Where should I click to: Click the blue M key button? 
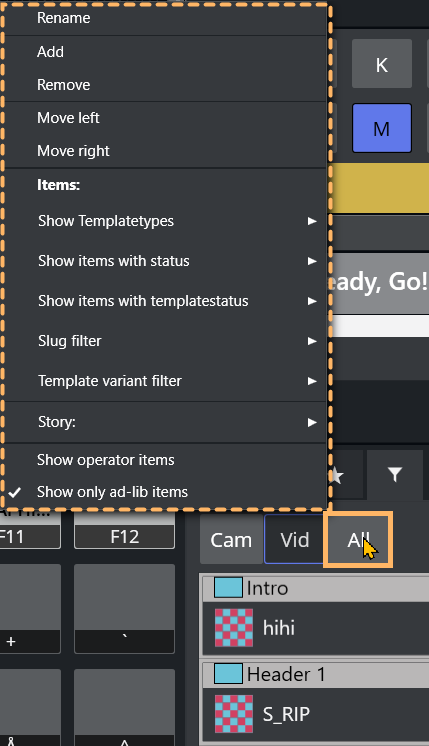(381, 128)
